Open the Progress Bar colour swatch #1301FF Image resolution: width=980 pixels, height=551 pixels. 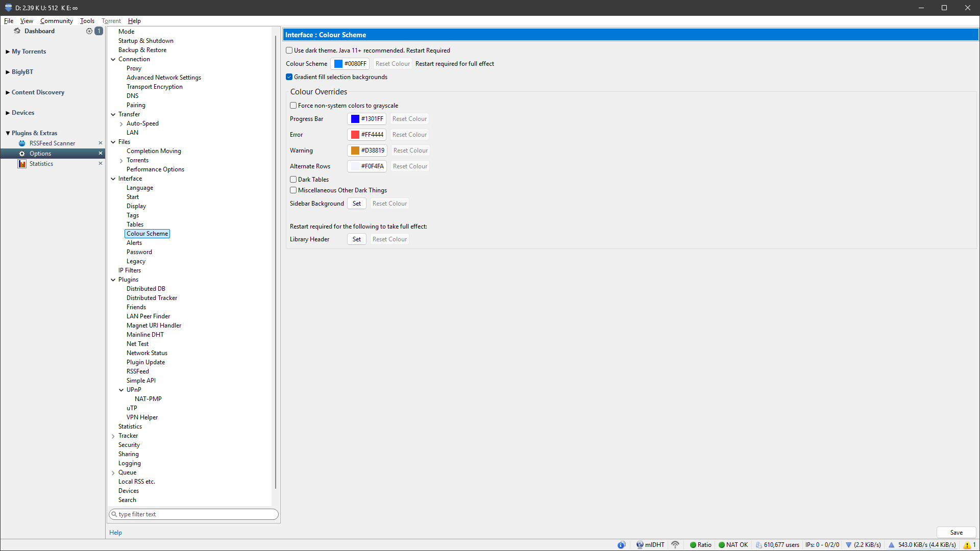366,119
